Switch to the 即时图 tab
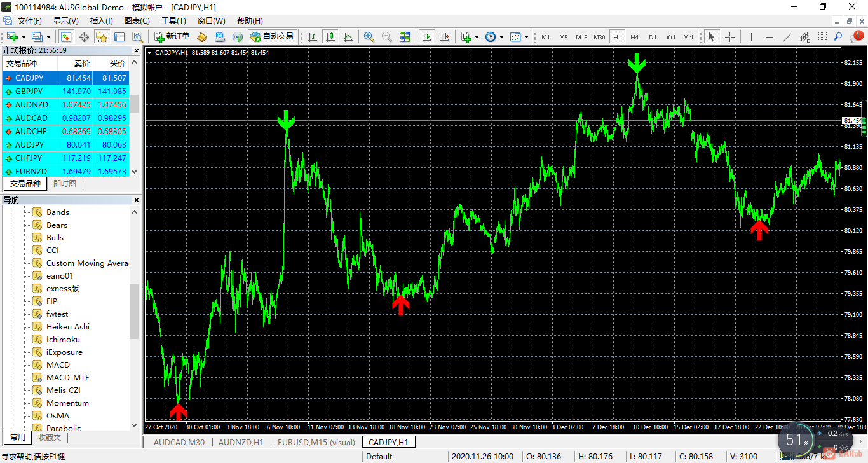Viewport: 868px width, 463px height. (x=64, y=184)
